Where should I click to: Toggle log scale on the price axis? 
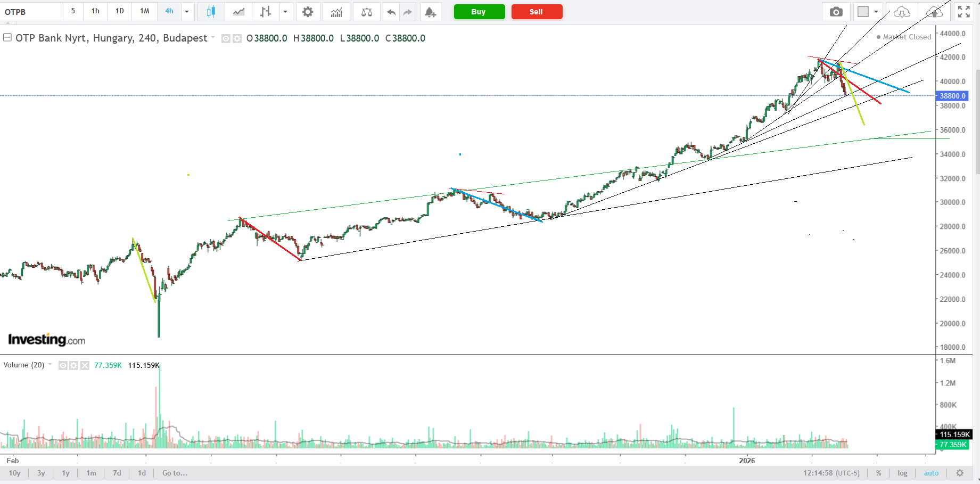coord(902,473)
